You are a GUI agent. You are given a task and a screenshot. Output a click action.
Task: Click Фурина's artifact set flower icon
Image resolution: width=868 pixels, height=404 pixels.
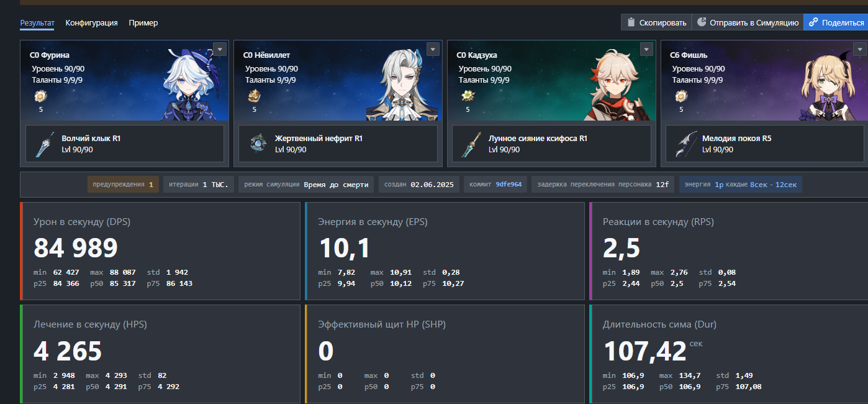tap(41, 96)
